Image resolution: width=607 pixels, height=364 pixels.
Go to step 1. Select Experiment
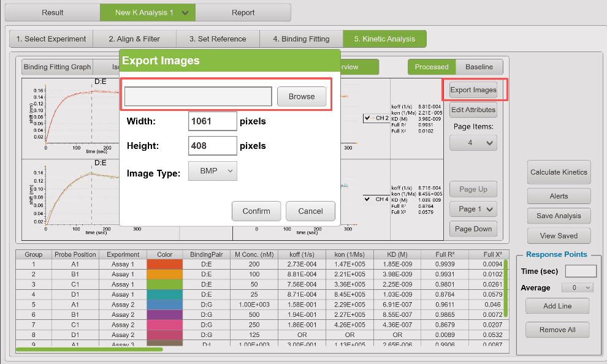click(51, 39)
